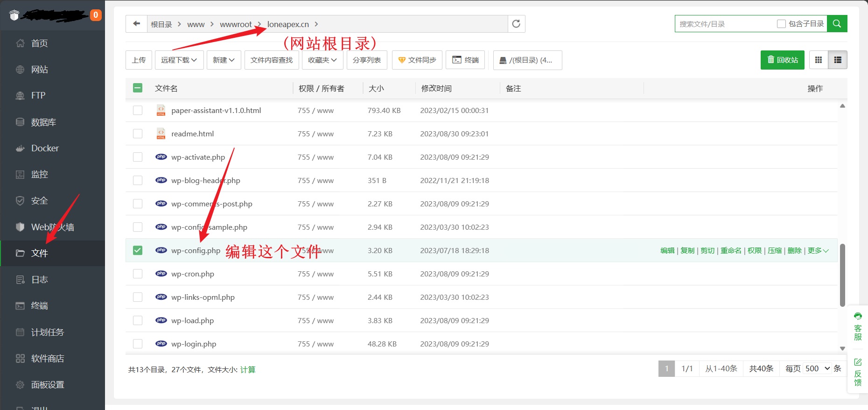Toggle the include subdirectories (包含子目录) checkbox
The width and height of the screenshot is (868, 410).
coord(781,24)
